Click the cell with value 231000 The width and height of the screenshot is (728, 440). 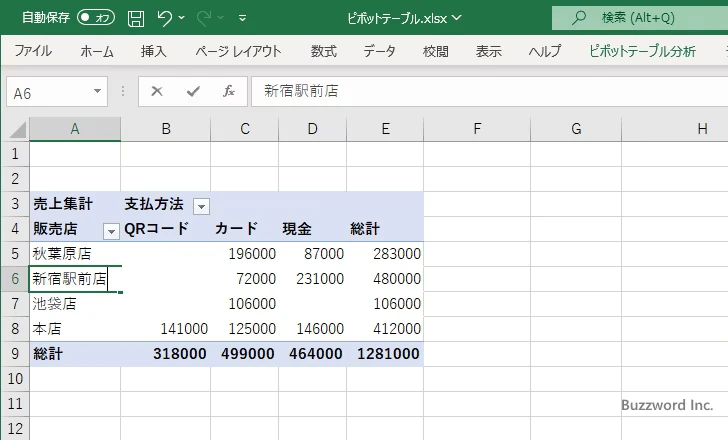[312, 278]
